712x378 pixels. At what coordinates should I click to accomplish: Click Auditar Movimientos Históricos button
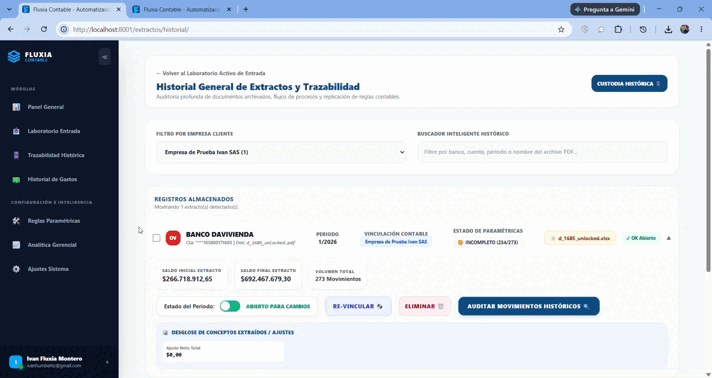[x=529, y=306]
